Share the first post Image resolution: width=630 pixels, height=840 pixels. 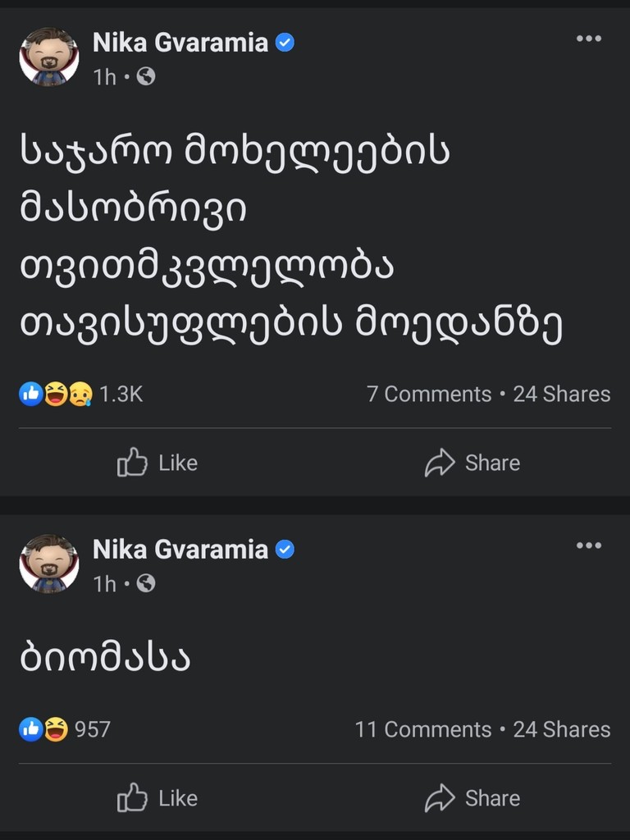tap(472, 463)
